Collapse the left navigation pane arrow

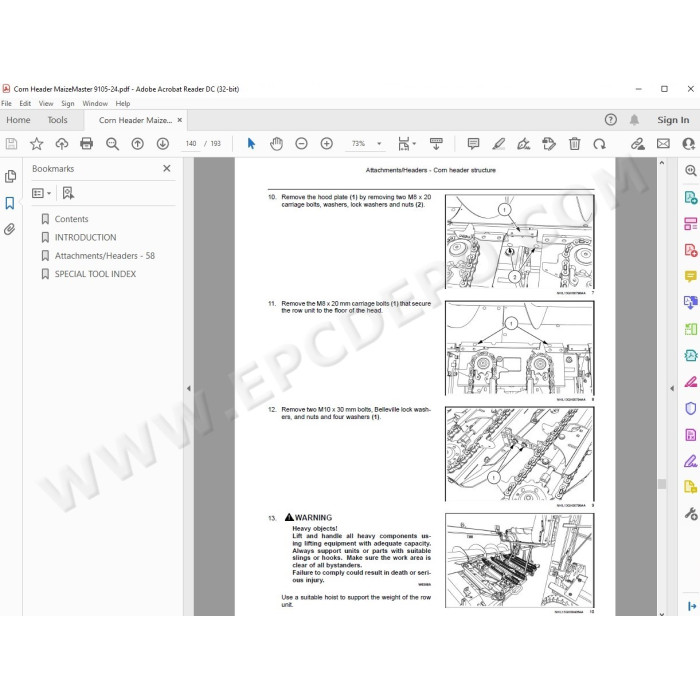(188, 388)
